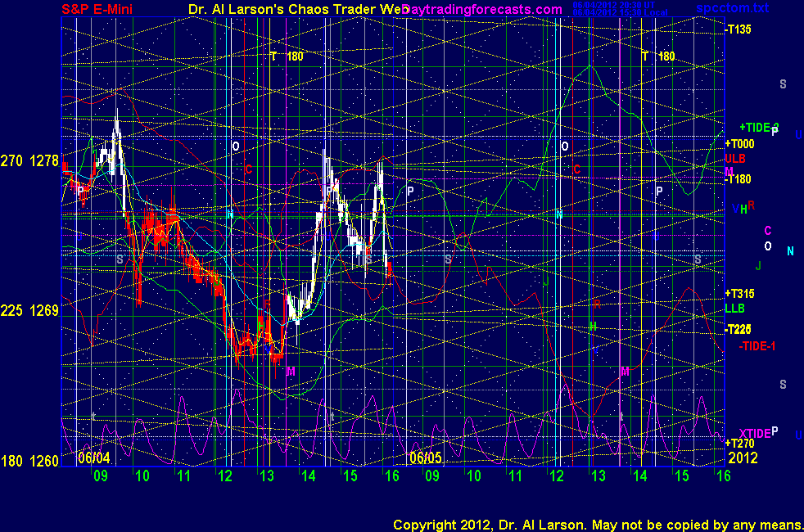
Task: Click the "2012" year label
Action: tap(743, 458)
